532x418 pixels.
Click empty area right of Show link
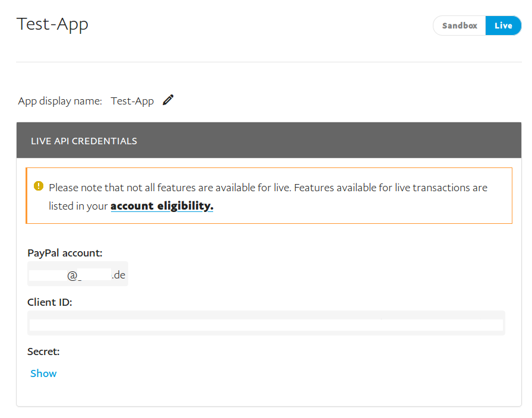[x=267, y=373]
